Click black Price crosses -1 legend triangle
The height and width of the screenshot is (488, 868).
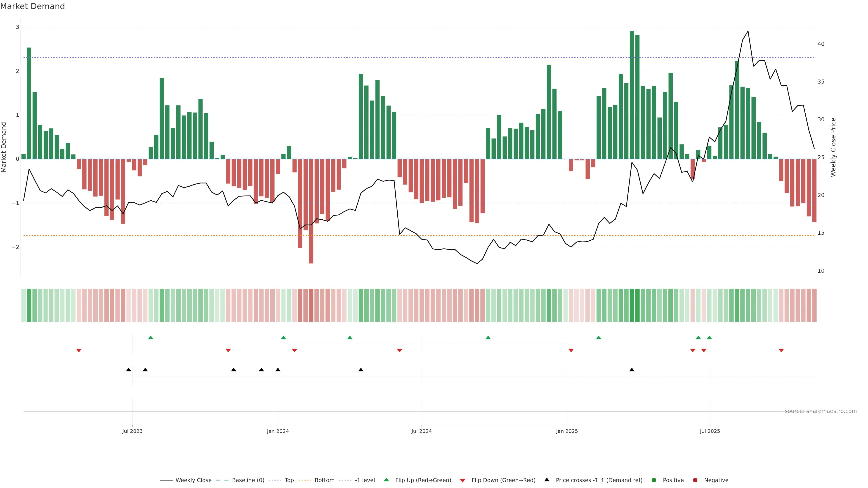(547, 480)
